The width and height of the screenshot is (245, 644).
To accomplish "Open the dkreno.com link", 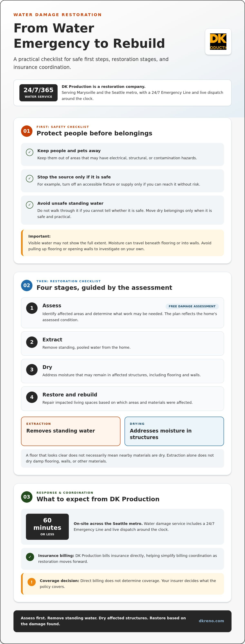I will pos(211,621).
